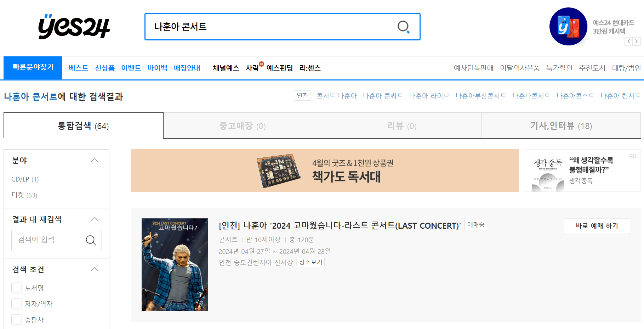Open the 바이백 menu item
Viewport: 644px width, 329px height.
157,68
